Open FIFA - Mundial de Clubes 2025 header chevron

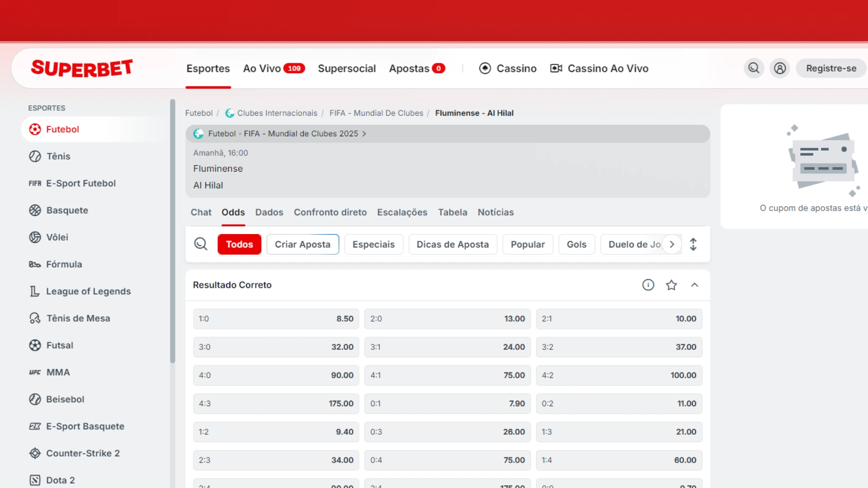(364, 134)
